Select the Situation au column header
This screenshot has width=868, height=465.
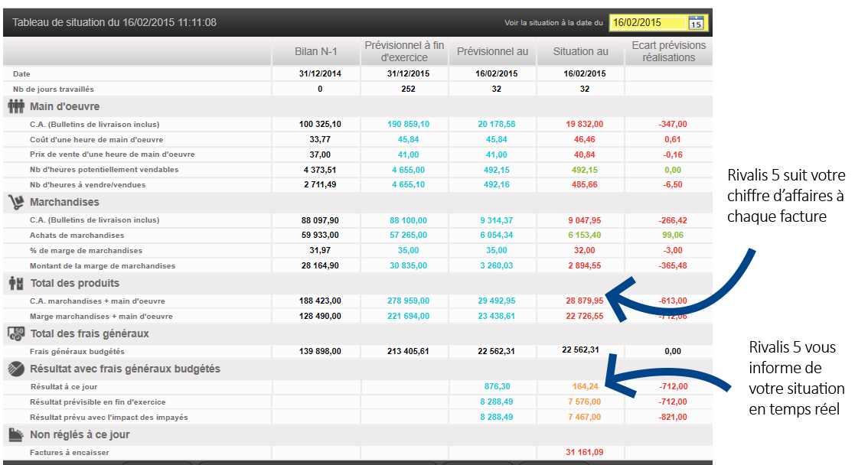(x=581, y=51)
